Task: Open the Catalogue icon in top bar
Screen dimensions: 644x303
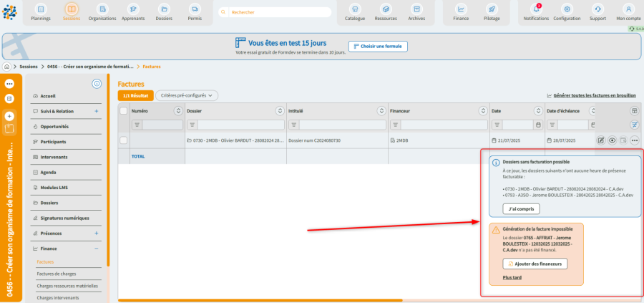Action: coord(353,9)
